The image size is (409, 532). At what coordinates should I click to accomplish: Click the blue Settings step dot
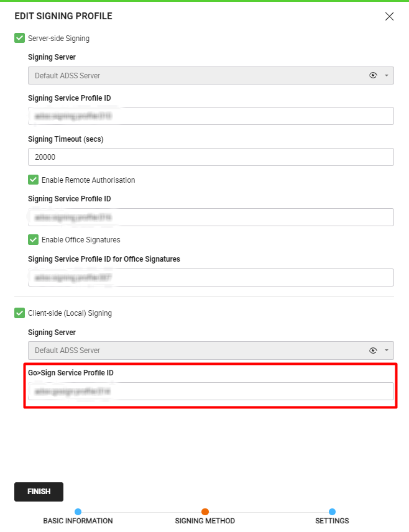(x=332, y=511)
